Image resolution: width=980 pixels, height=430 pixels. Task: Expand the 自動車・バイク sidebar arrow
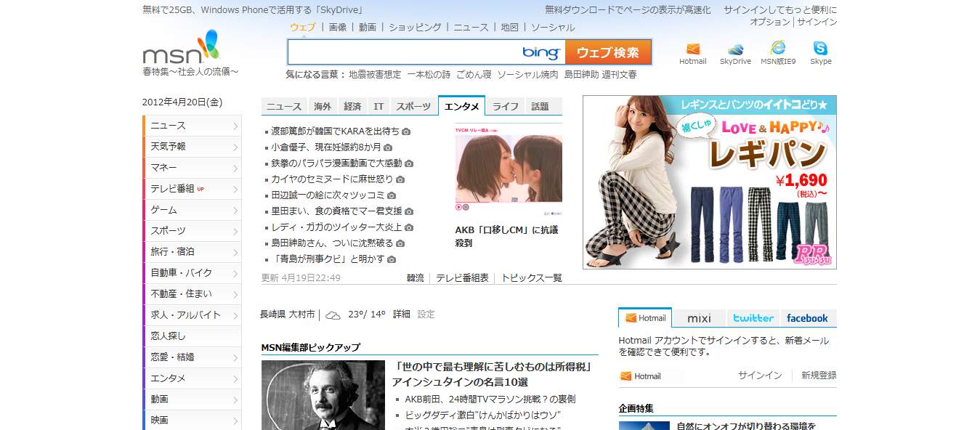tap(235, 274)
